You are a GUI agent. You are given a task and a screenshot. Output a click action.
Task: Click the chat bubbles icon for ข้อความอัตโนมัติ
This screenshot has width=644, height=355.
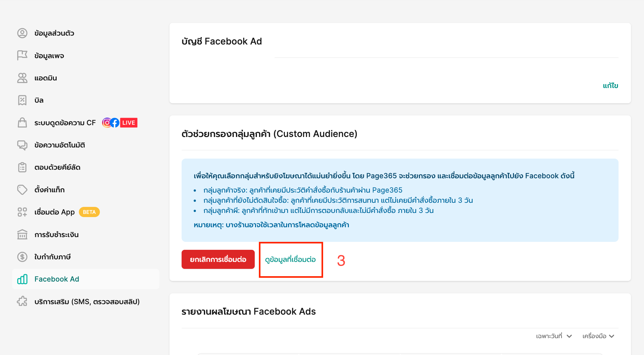(x=22, y=145)
